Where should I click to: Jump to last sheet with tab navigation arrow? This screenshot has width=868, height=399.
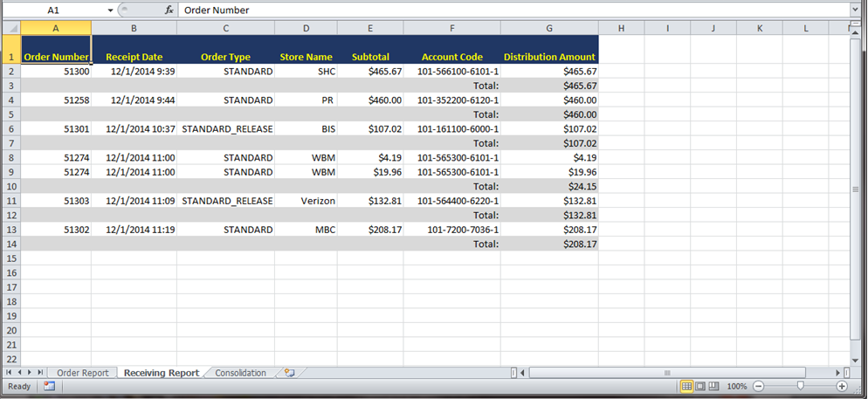(x=41, y=373)
